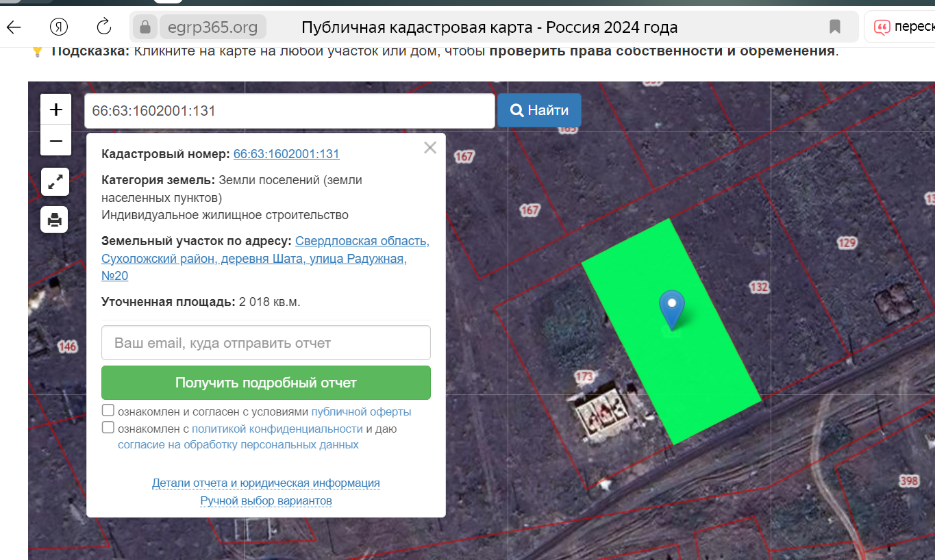The width and height of the screenshot is (935, 560).
Task: Click the site security lock icon
Action: tap(145, 27)
